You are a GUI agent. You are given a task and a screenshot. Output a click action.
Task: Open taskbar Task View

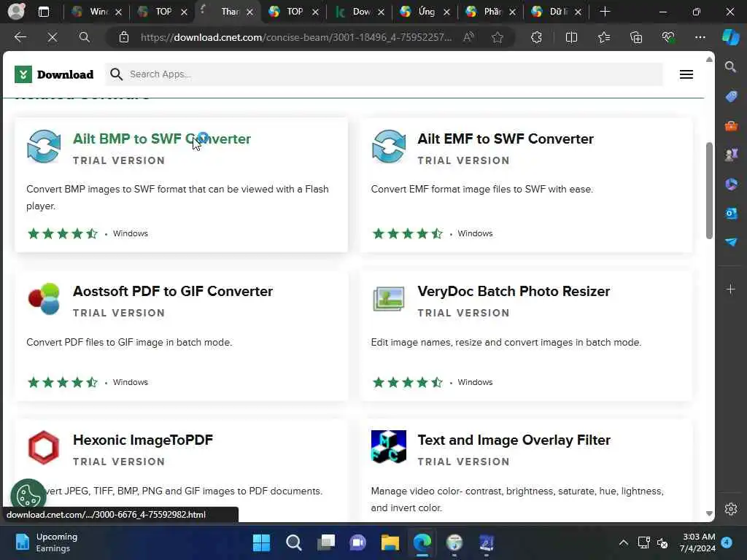(x=326, y=542)
